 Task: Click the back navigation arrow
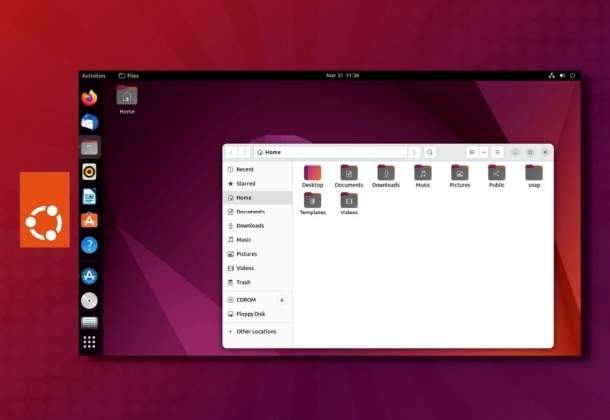pos(232,152)
